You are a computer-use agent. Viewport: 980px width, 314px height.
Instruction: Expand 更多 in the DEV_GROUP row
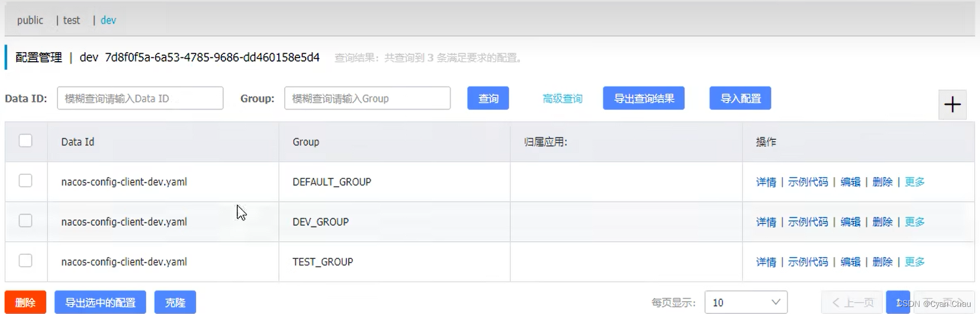point(915,222)
